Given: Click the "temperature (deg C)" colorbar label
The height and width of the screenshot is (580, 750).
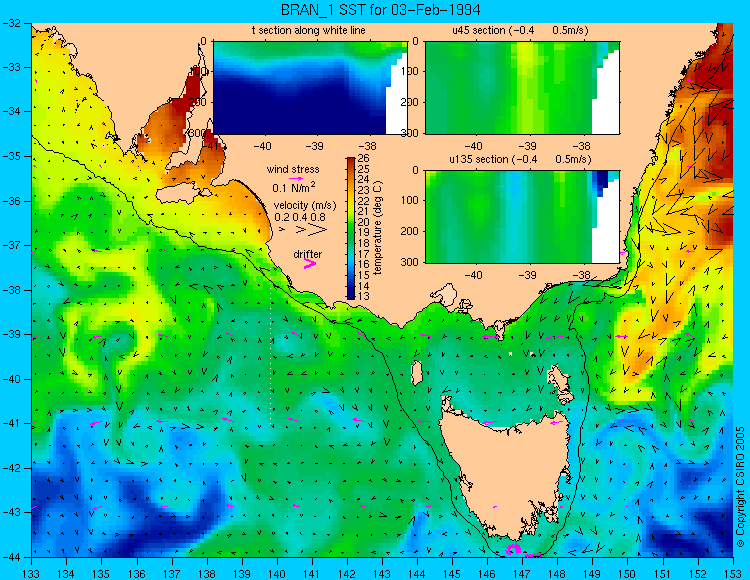Looking at the screenshot, I should pyautogui.click(x=377, y=228).
